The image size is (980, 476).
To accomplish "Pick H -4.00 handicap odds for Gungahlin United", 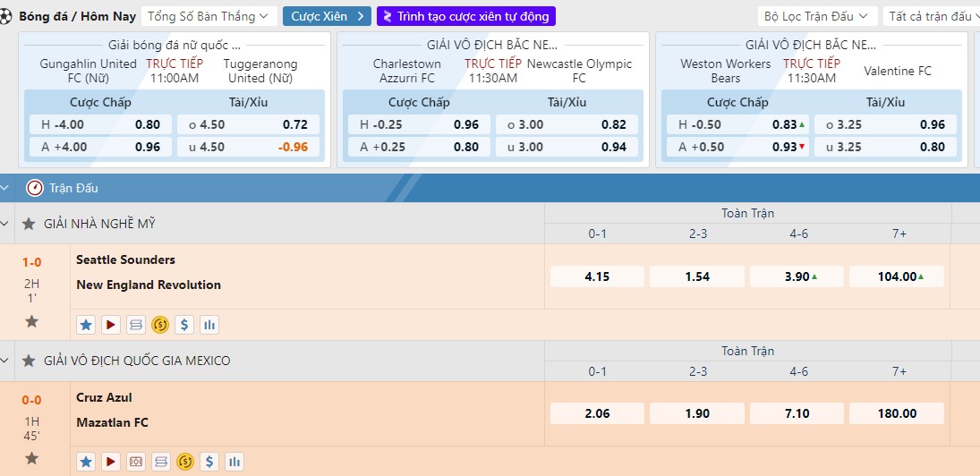I will [x=98, y=125].
